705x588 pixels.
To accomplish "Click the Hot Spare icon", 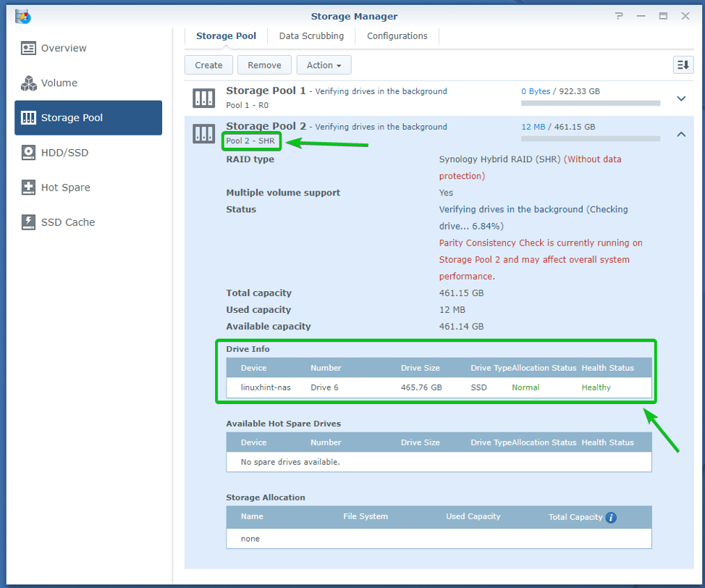I will (x=28, y=188).
